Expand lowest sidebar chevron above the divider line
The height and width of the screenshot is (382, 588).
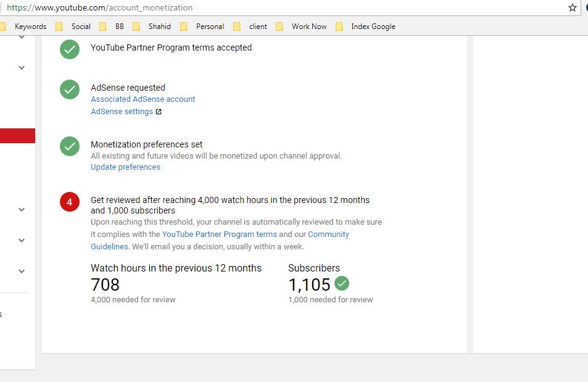(x=22, y=271)
